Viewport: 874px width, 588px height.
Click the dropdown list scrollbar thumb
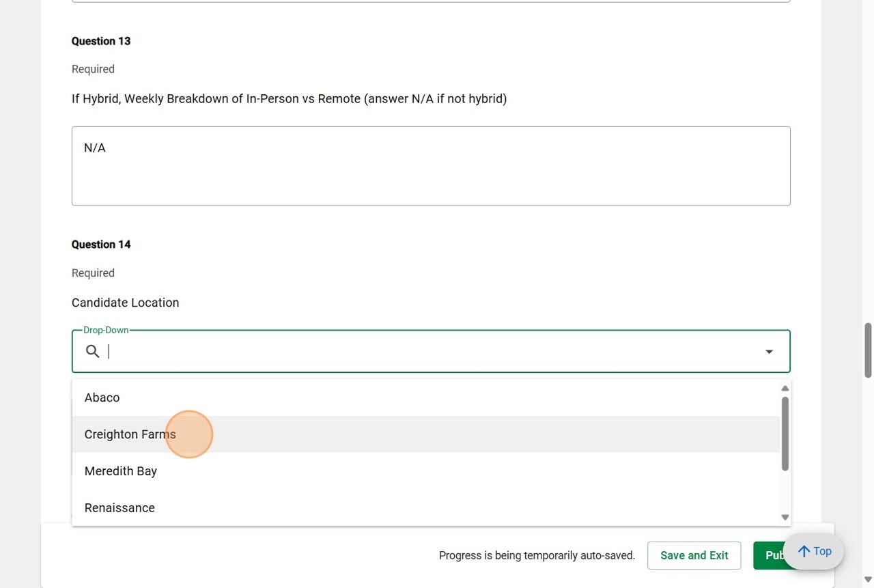(x=785, y=433)
